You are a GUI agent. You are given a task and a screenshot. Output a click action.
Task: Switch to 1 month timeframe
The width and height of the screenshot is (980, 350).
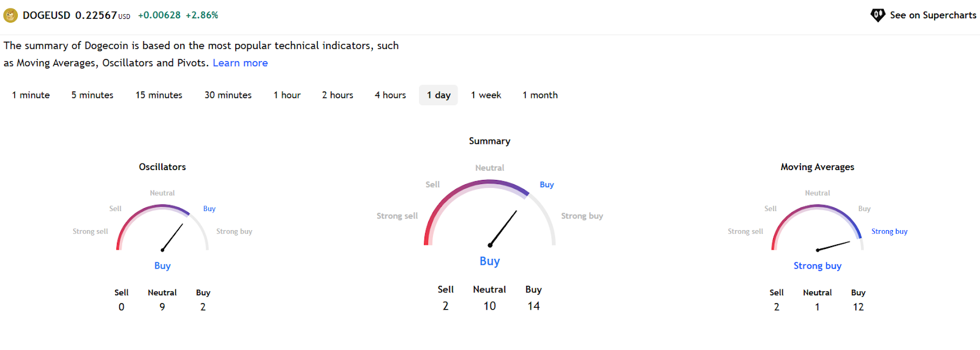coord(540,95)
